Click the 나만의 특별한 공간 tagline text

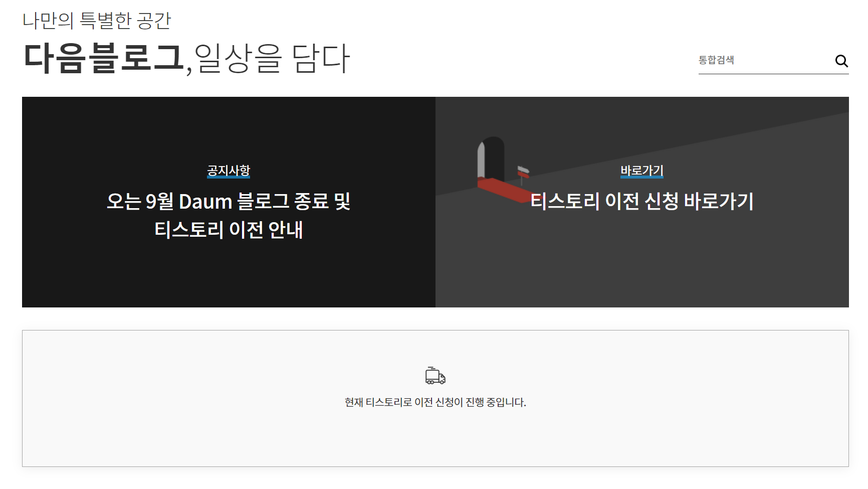(97, 21)
